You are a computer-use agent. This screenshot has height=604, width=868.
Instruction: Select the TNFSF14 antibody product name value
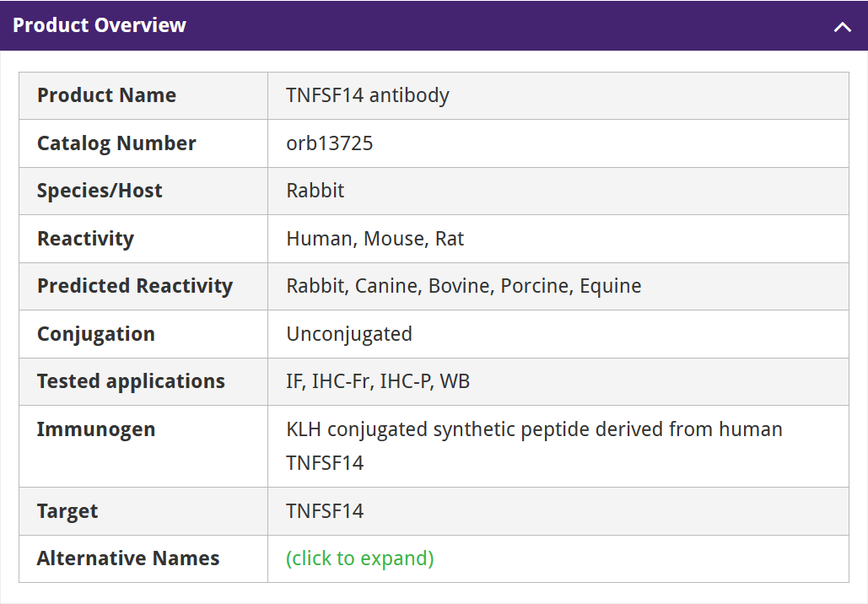[368, 95]
